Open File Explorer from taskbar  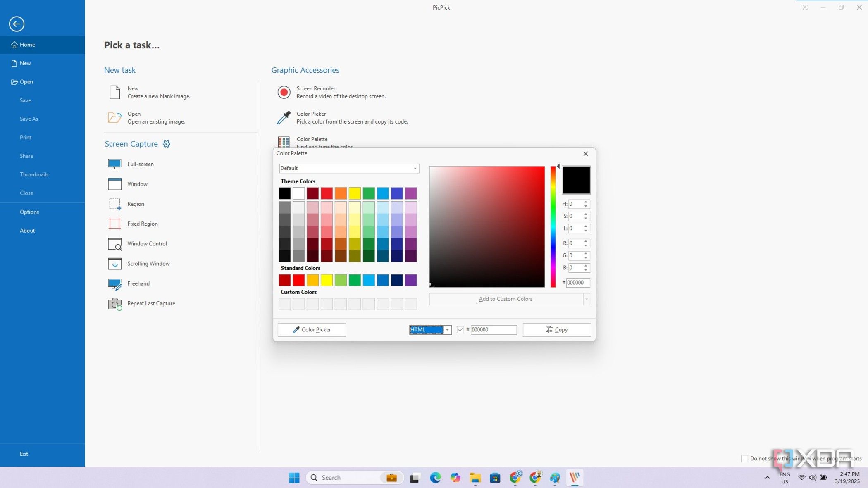[475, 478]
